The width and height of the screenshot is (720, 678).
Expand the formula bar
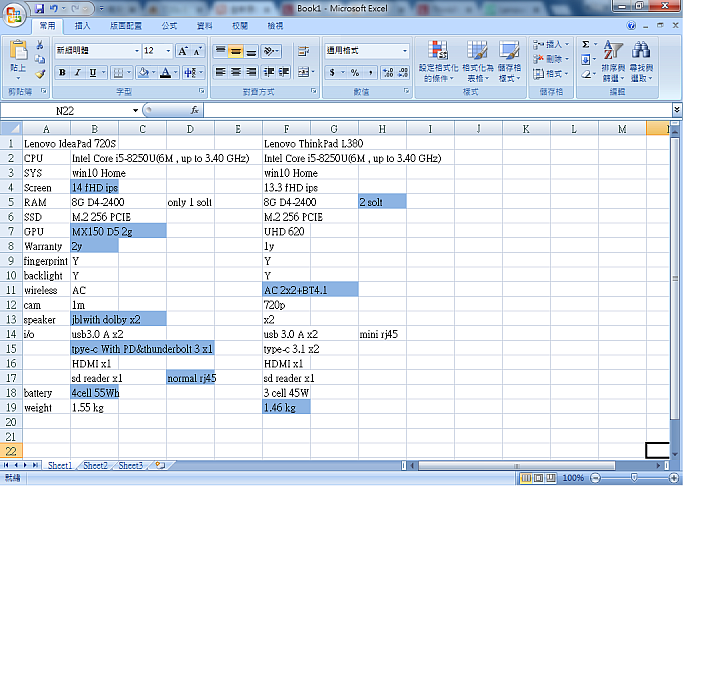[676, 110]
